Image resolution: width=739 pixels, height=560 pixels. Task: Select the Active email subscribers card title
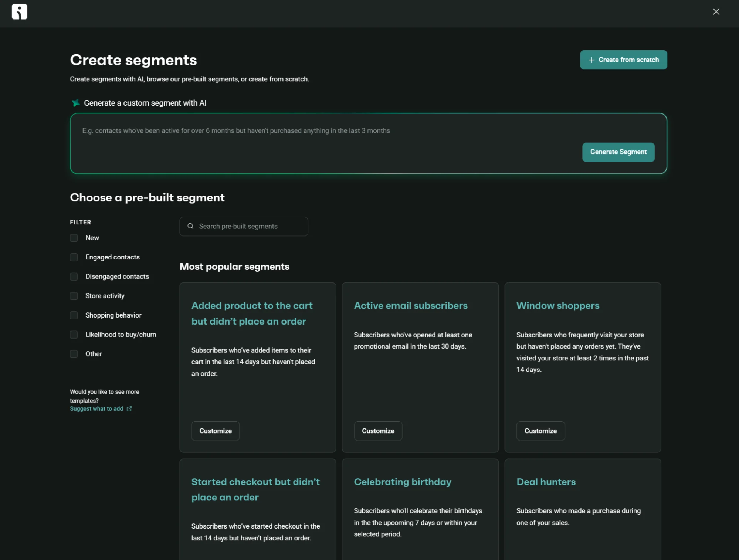(410, 306)
